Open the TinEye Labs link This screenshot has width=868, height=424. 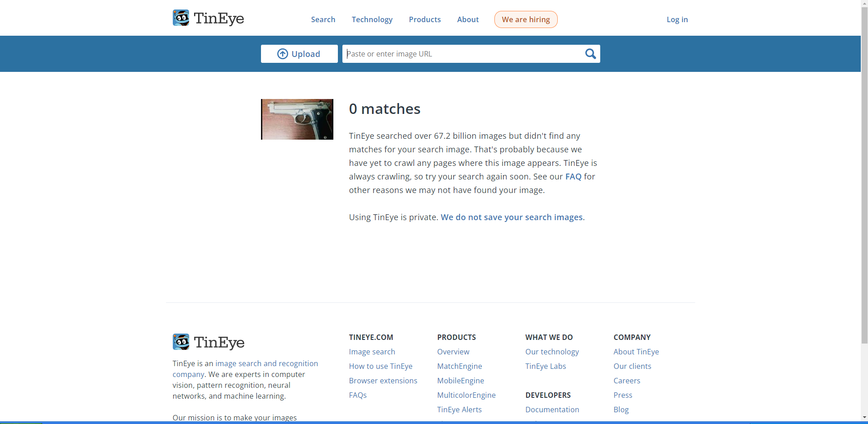pyautogui.click(x=545, y=366)
